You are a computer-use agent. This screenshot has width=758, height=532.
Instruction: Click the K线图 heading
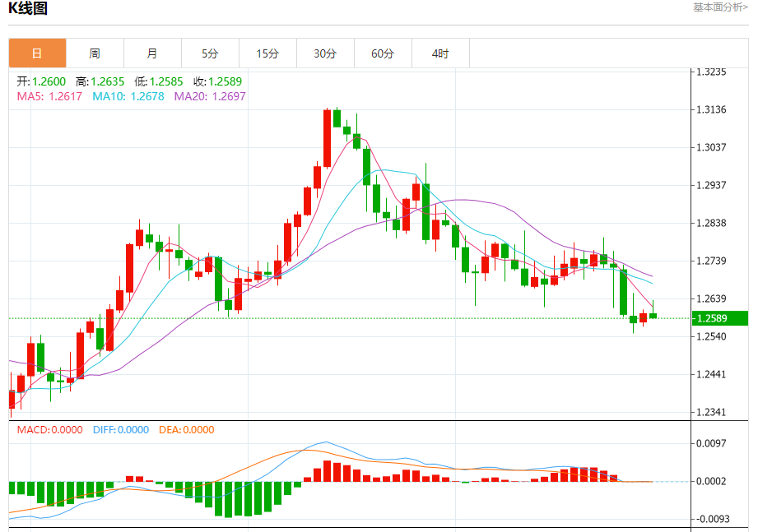click(28, 8)
